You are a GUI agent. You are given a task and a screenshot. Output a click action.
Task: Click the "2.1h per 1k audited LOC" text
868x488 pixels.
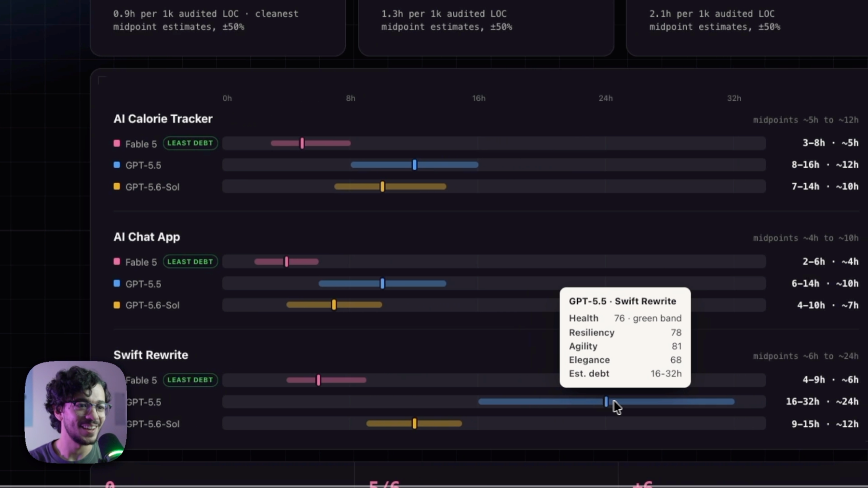[712, 14]
